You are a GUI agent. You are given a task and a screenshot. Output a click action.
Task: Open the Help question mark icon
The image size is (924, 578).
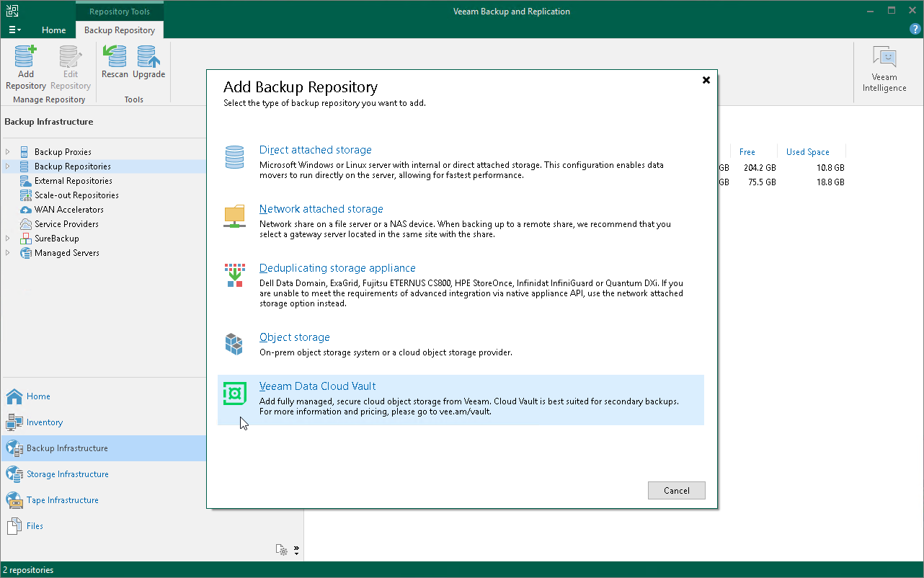915,30
